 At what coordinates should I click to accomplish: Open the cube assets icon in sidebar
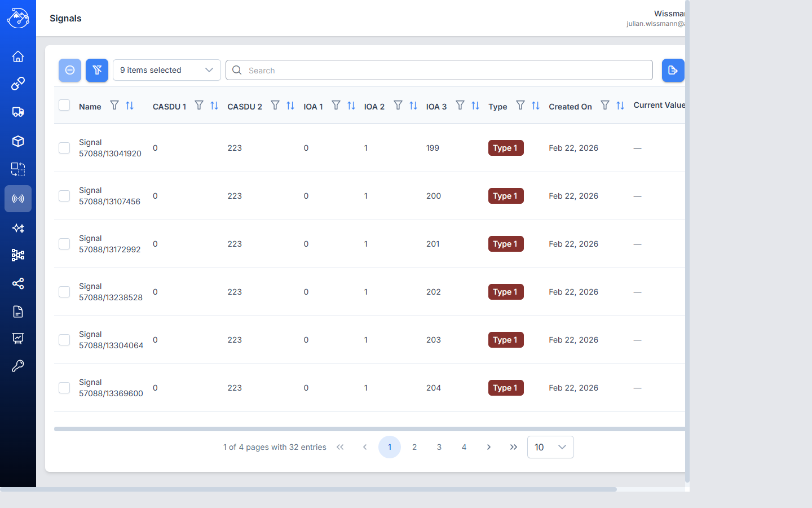pos(18,141)
